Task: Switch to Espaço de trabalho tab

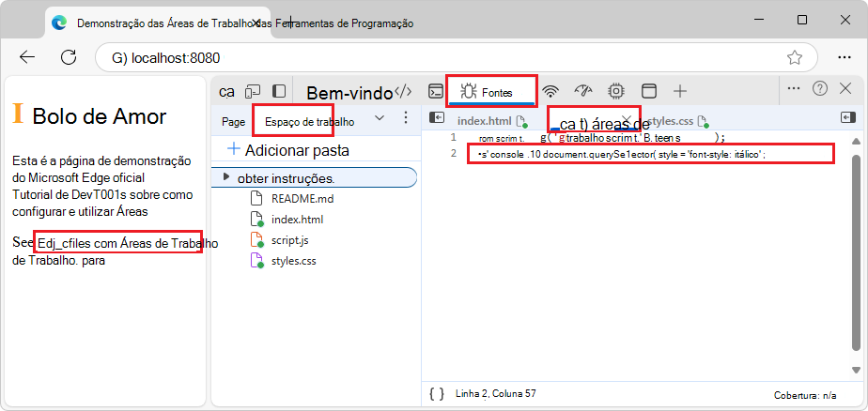Action: (309, 122)
